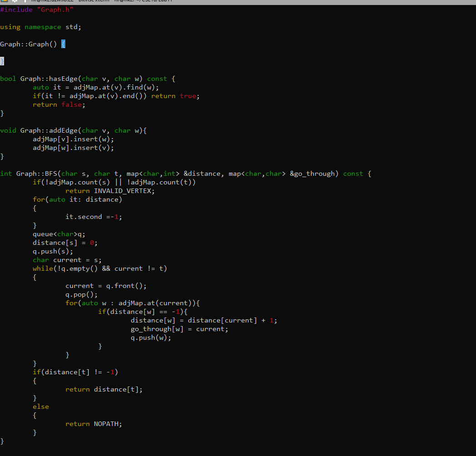Click the blinking cursor after the constructor brace
The image size is (476, 456).
(x=63, y=44)
